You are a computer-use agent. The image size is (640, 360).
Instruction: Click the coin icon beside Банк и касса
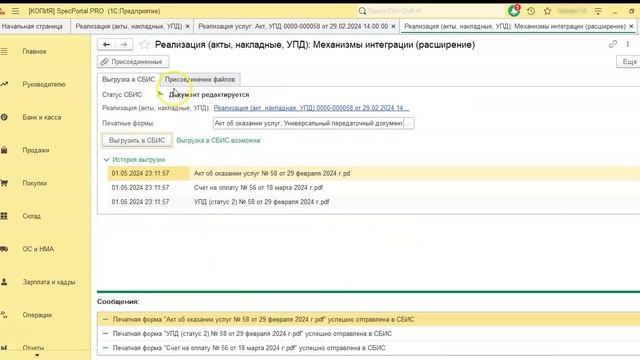(4, 117)
